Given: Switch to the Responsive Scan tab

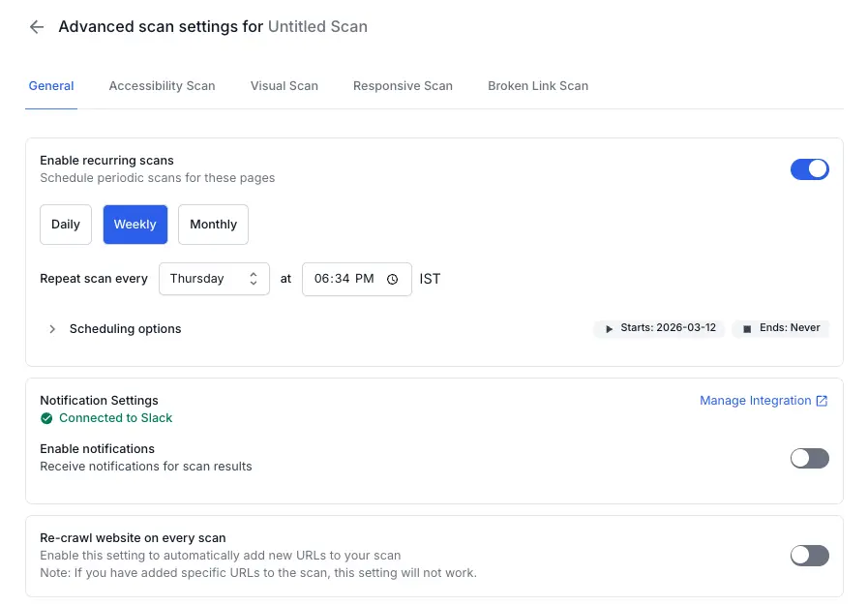Looking at the screenshot, I should click(x=403, y=85).
